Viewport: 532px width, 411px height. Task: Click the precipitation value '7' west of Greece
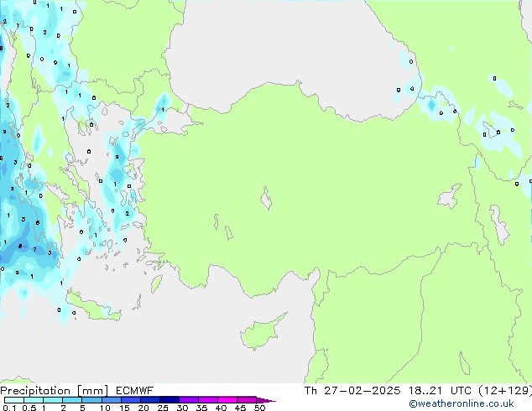[34, 249]
